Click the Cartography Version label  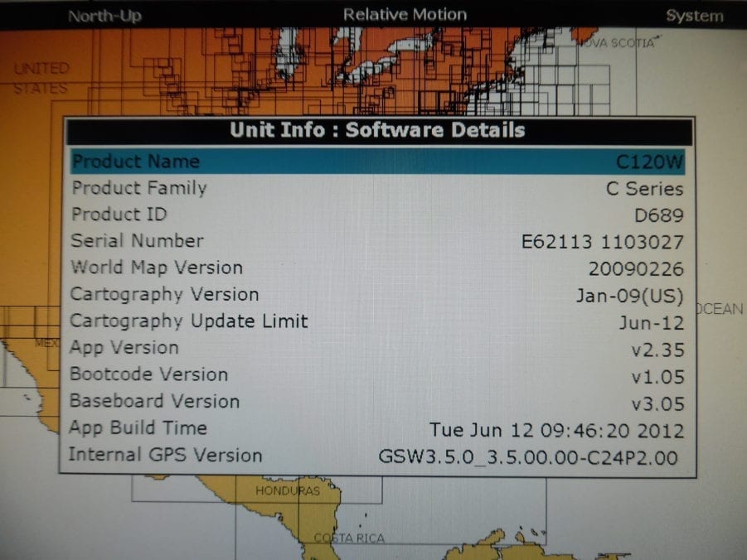pyautogui.click(x=164, y=294)
